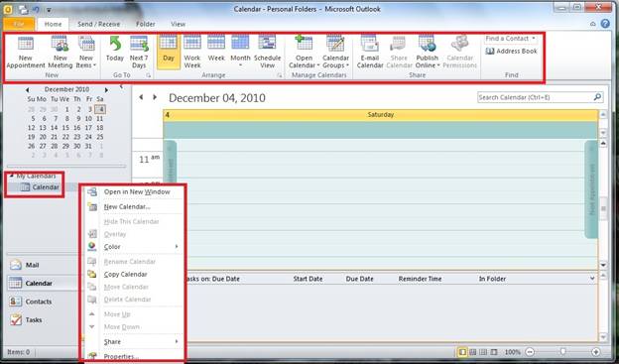Screen dimensions: 619x364
Task: Open Properties... from context menu
Action: [135, 356]
